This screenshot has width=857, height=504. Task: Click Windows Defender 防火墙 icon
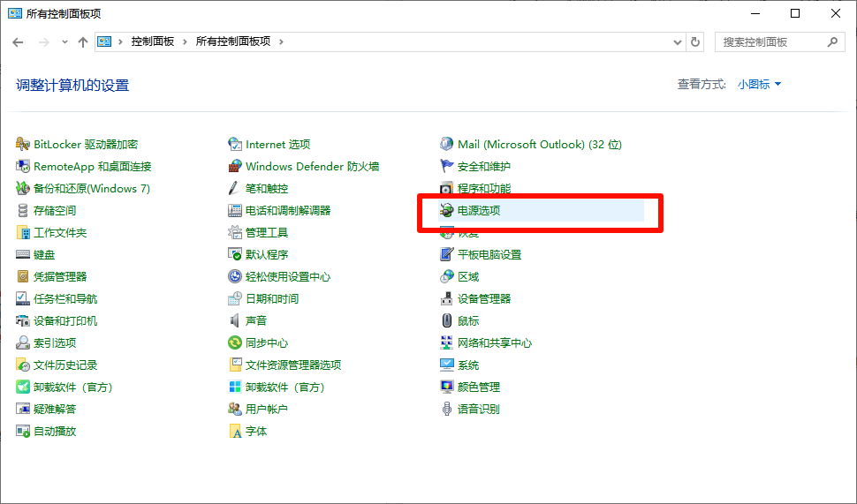point(234,166)
